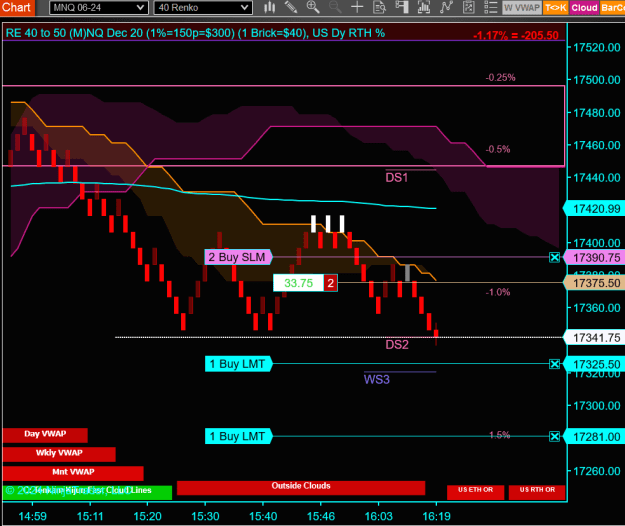The image size is (625, 526).
Task: Click the RE 40 to 50 chart title
Action: pyautogui.click(x=195, y=33)
